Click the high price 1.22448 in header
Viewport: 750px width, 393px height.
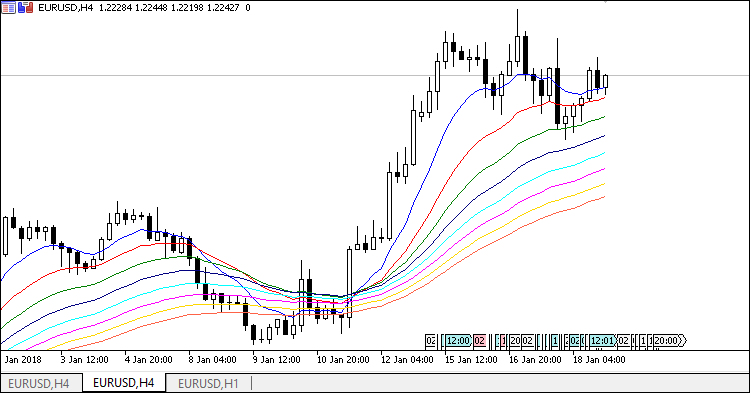tap(151, 8)
